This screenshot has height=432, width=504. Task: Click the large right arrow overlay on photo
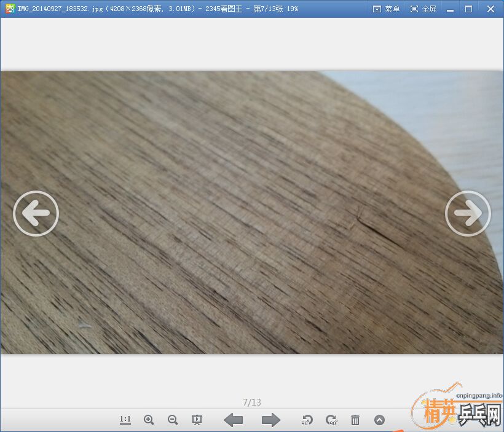468,214
